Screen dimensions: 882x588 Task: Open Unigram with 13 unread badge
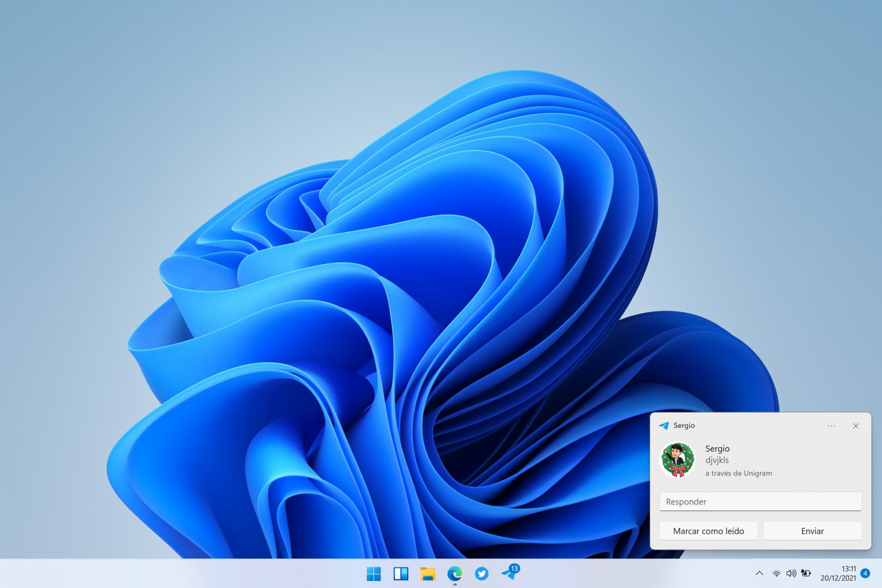[509, 573]
